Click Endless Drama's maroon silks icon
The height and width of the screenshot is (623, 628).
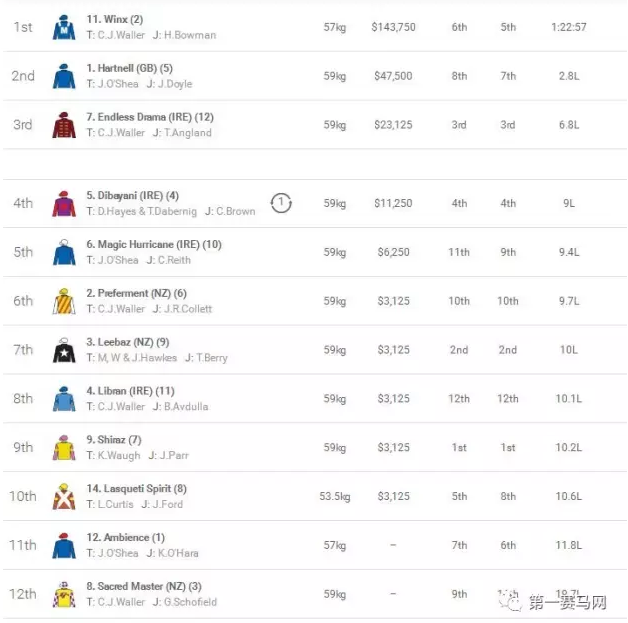pos(64,125)
